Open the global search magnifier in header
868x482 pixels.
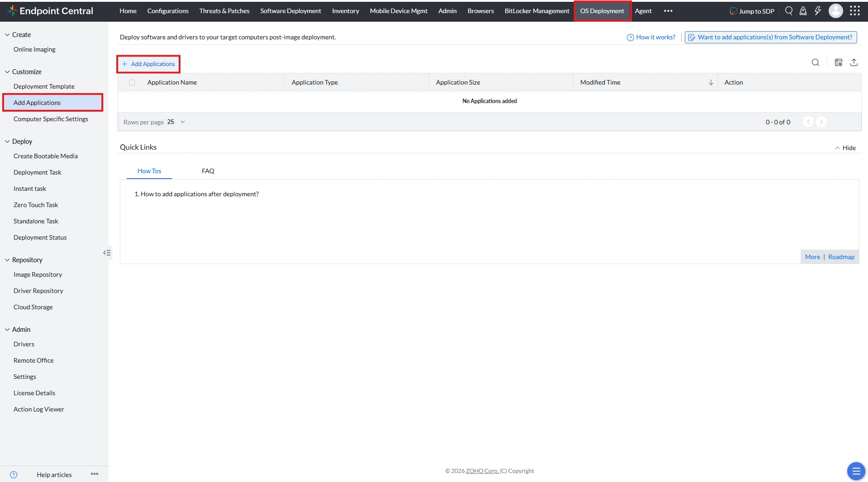pyautogui.click(x=789, y=11)
